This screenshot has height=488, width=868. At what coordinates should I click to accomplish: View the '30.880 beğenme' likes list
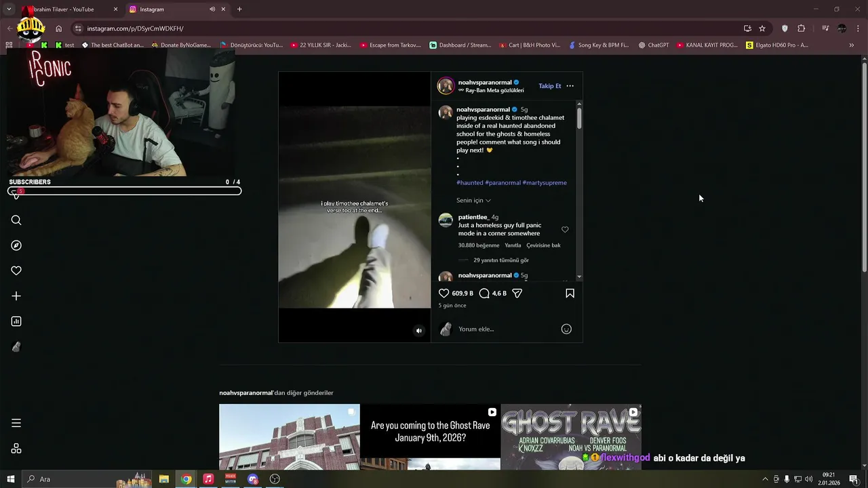coord(479,245)
